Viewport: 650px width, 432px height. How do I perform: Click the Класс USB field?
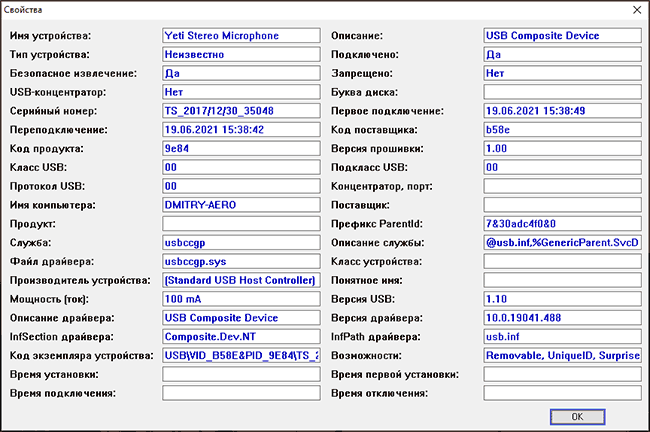click(241, 167)
